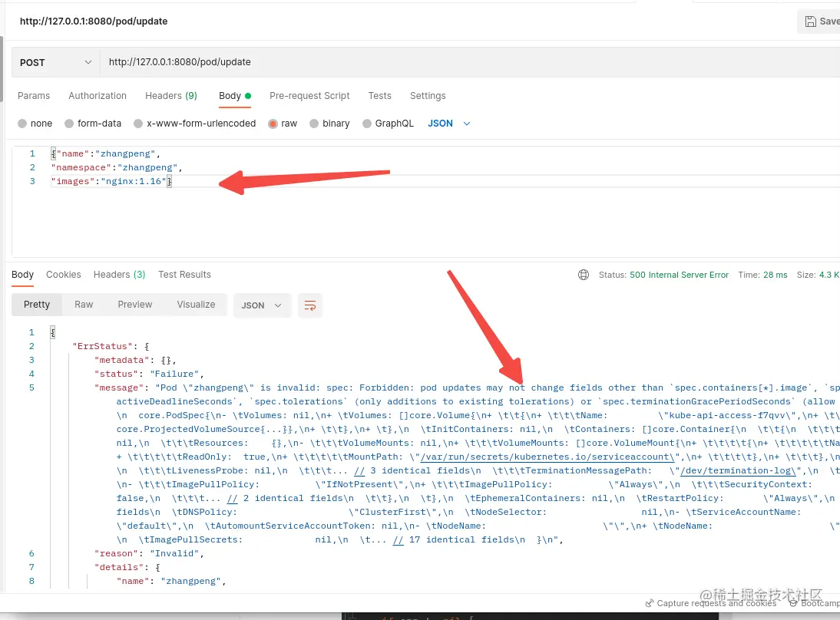The height and width of the screenshot is (620, 840).
Task: Open the response Body tab
Action: [x=22, y=275]
